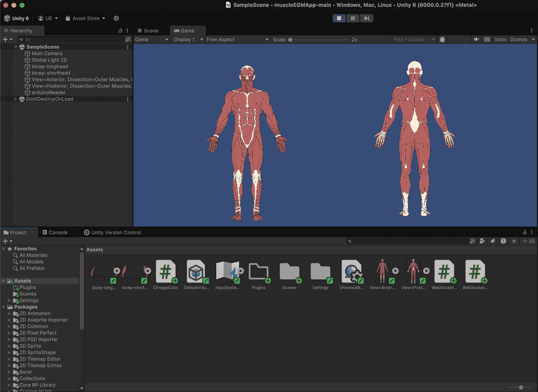Image resolution: width=538 pixels, height=392 pixels.
Task: Switch to the Console tab
Action: (x=55, y=232)
